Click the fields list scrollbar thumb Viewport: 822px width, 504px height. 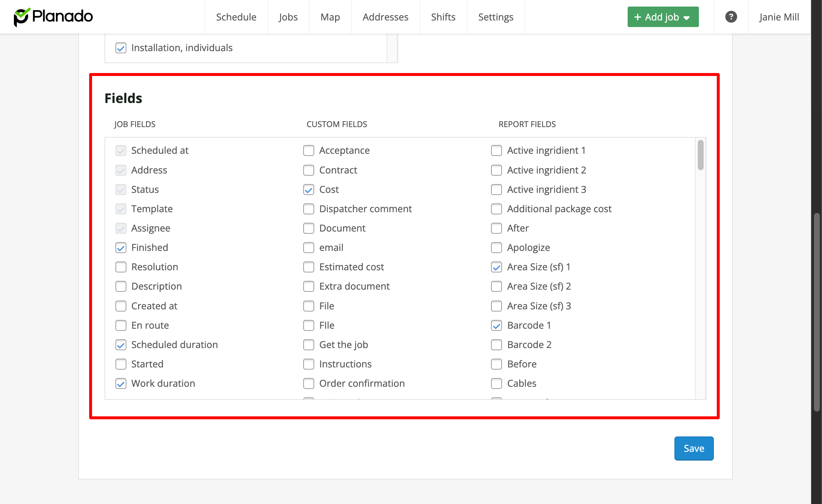tap(700, 155)
